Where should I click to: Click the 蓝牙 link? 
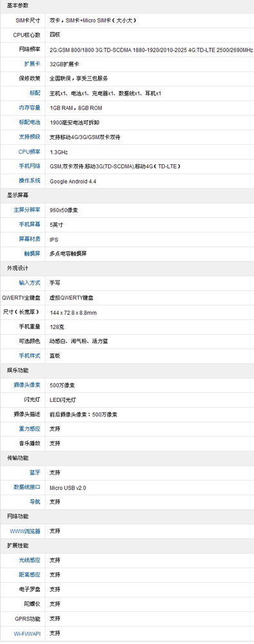(x=35, y=473)
